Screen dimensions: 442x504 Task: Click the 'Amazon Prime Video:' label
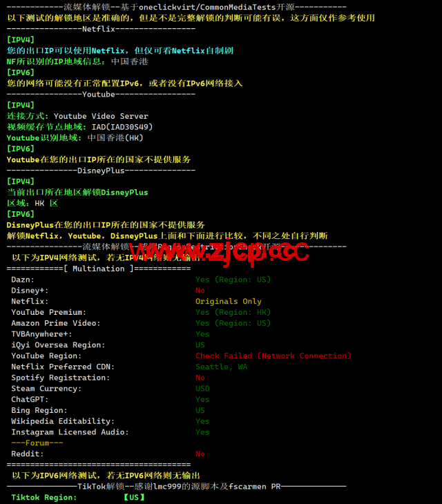(x=56, y=323)
